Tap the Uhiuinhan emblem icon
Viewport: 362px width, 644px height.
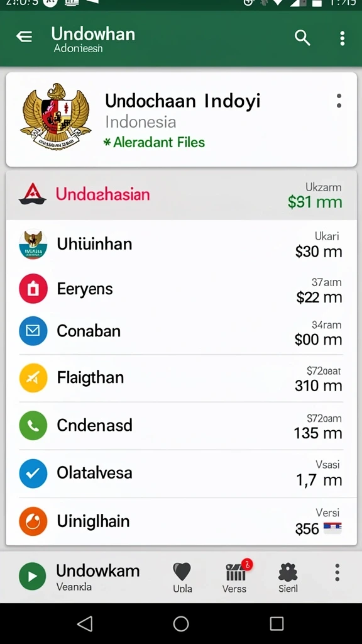33,244
